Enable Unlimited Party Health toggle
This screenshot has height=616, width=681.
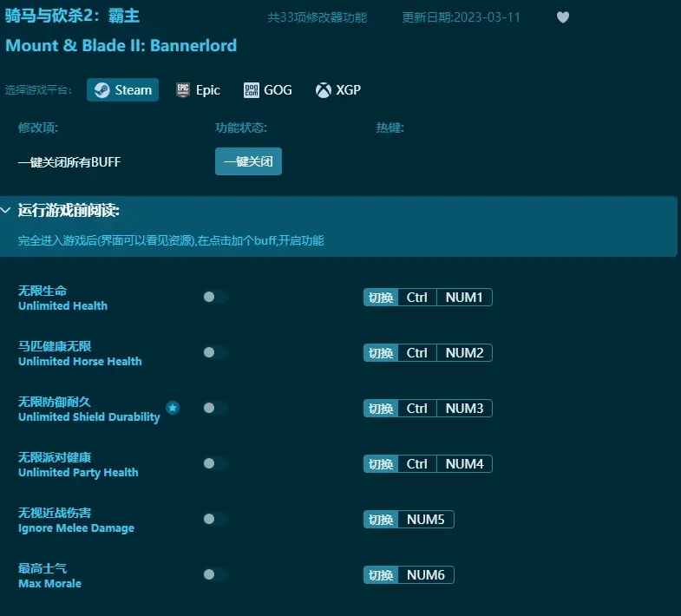pyautogui.click(x=215, y=463)
